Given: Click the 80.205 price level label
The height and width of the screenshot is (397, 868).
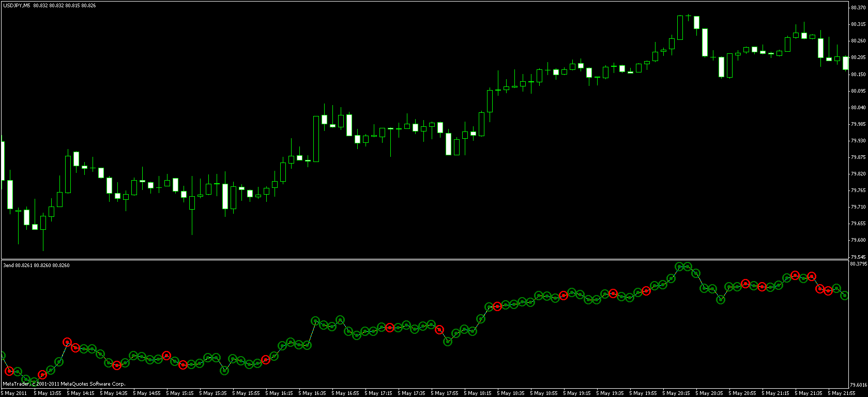Looking at the screenshot, I should tap(858, 57).
